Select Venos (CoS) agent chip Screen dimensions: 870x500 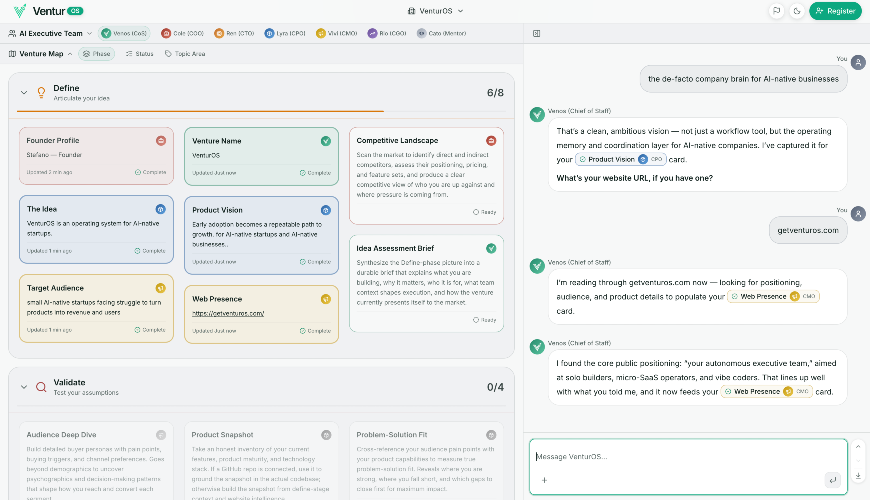click(x=124, y=33)
